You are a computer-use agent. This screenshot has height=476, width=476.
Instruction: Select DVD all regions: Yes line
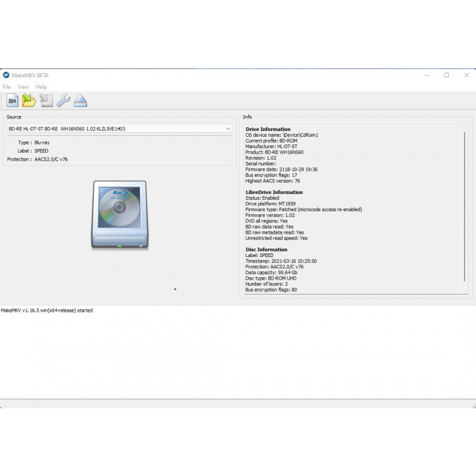[267, 221]
